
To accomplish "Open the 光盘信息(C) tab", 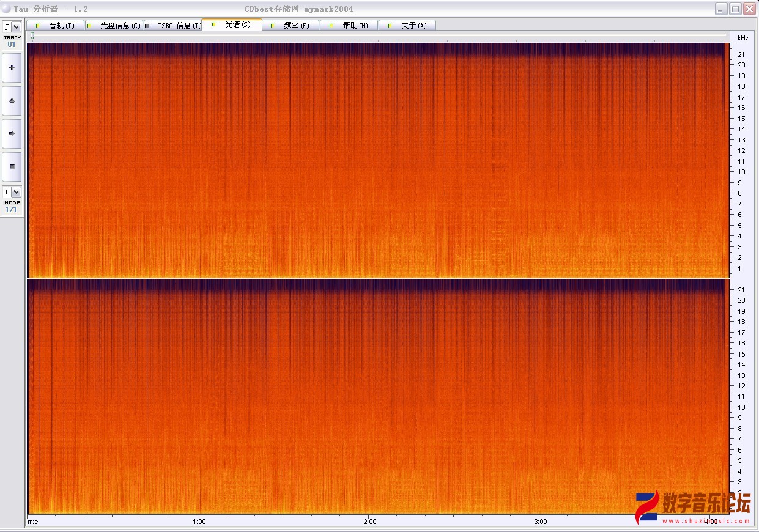I will pyautogui.click(x=114, y=25).
